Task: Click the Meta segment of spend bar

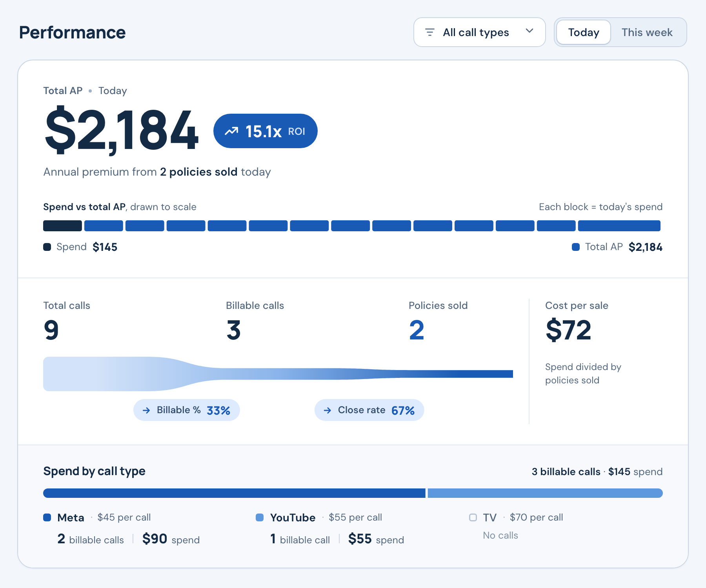Action: point(234,493)
